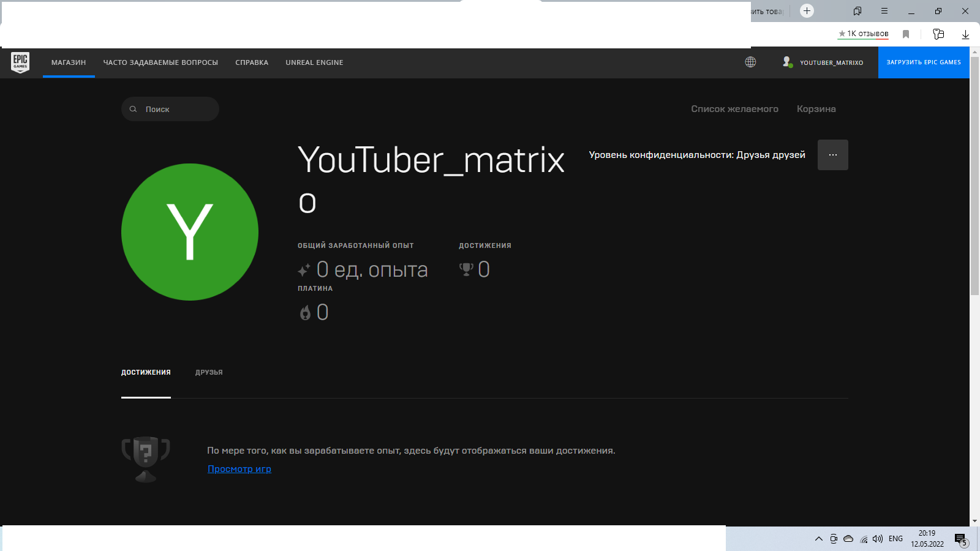Open the Магазин menu item
The height and width of the screenshot is (551, 980).
pyautogui.click(x=69, y=62)
